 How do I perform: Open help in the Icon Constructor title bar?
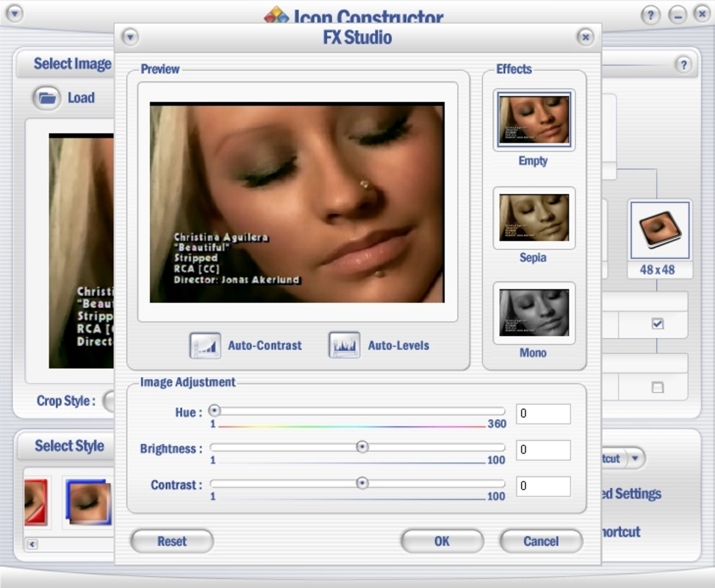click(650, 15)
